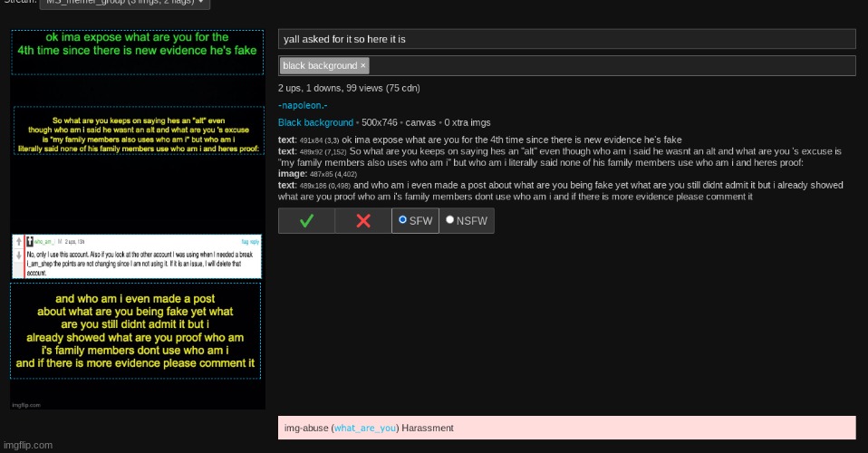Click the title field 'yall asked for it'
The image size is (868, 453).
coord(566,39)
